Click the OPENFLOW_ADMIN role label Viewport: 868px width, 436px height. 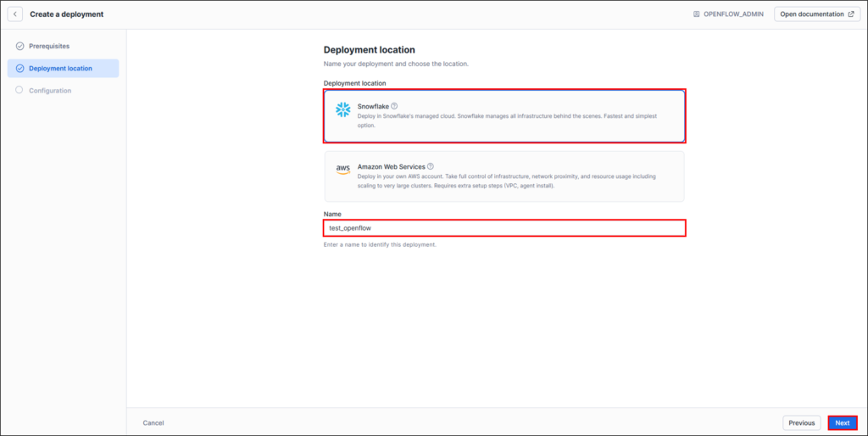coord(733,14)
